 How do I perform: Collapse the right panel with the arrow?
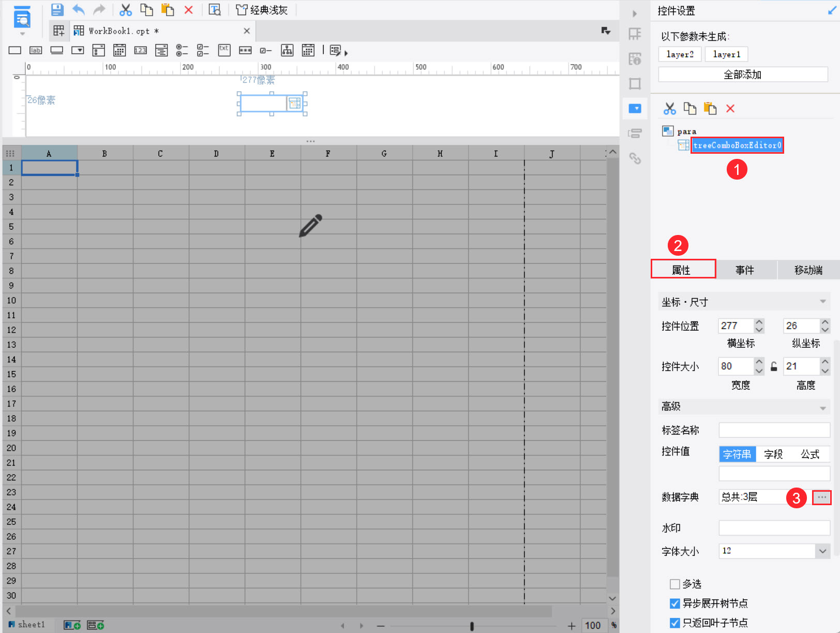pyautogui.click(x=635, y=13)
